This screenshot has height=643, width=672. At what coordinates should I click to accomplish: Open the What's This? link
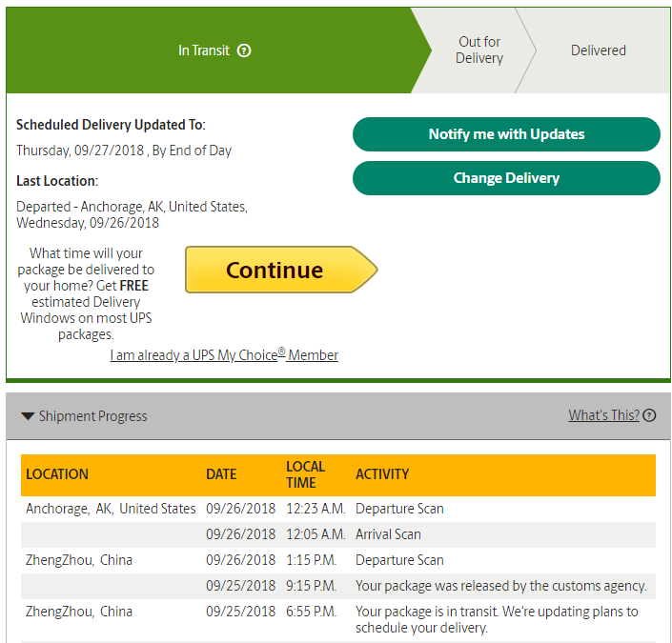[603, 415]
